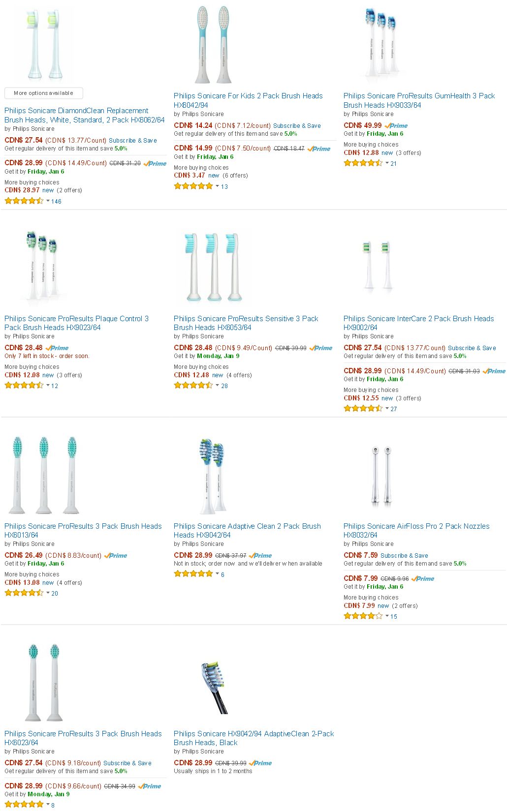Click the Prime badge next to CDN$ 49.99
The height and width of the screenshot is (812, 507).
coord(396,125)
